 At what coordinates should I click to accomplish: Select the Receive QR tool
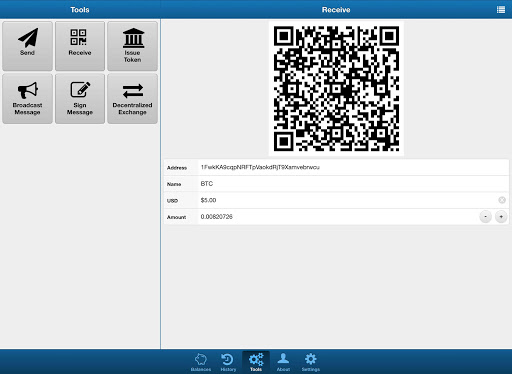click(x=80, y=46)
